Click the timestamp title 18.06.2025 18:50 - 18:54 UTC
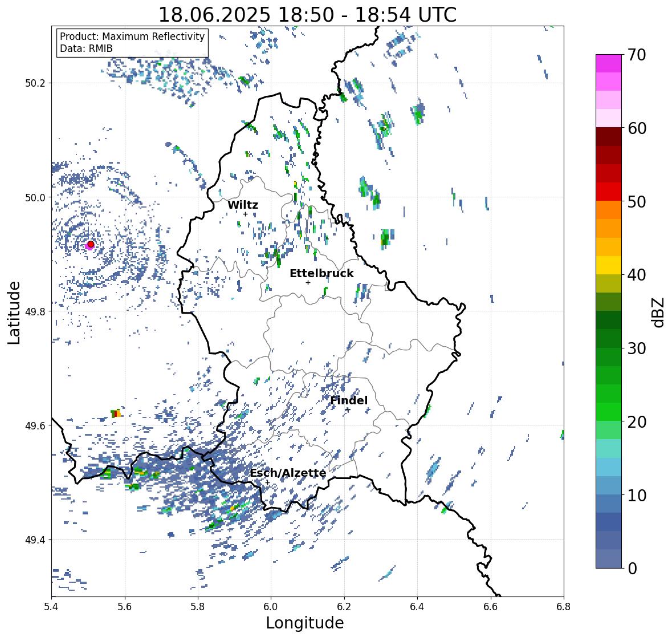This screenshot has height=637, width=672. coord(308,15)
